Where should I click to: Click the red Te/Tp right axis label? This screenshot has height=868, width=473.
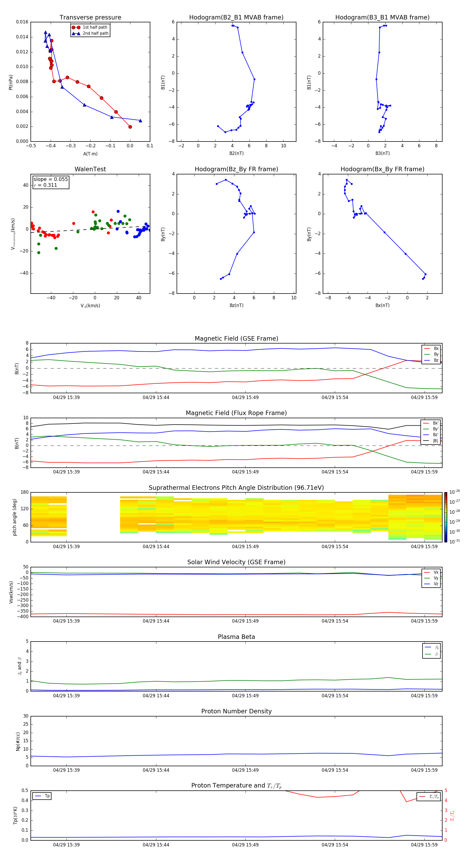tap(452, 815)
